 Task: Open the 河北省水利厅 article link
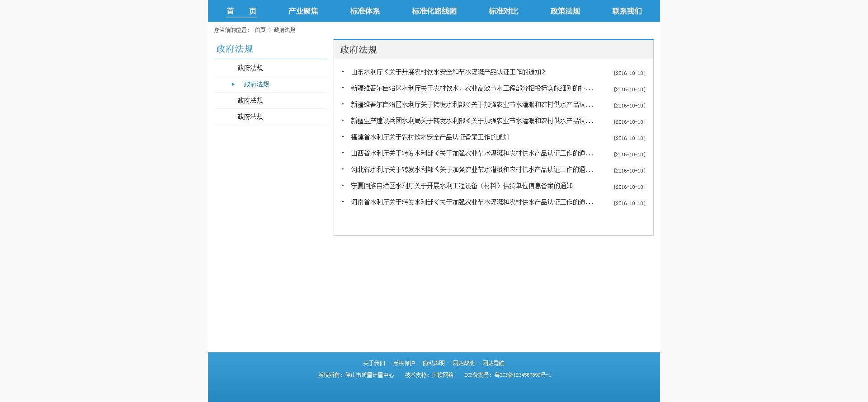point(472,170)
